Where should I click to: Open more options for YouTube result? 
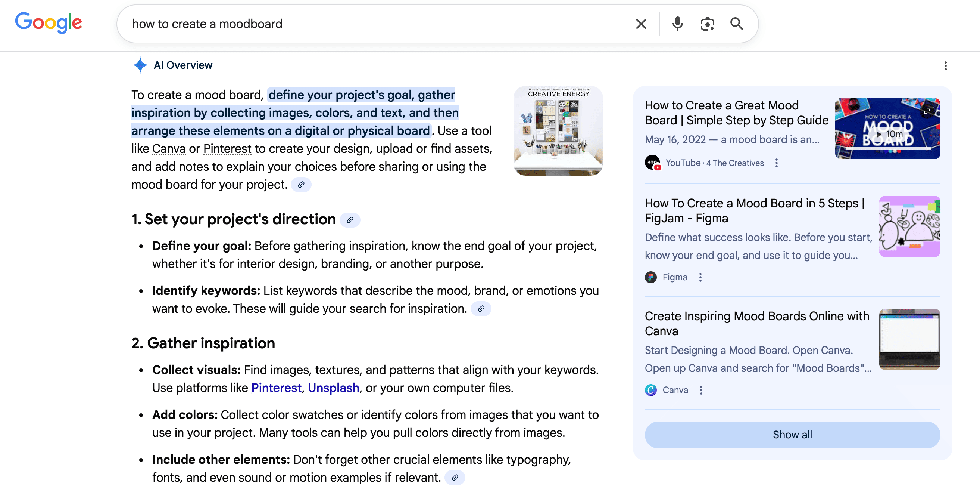pos(777,163)
